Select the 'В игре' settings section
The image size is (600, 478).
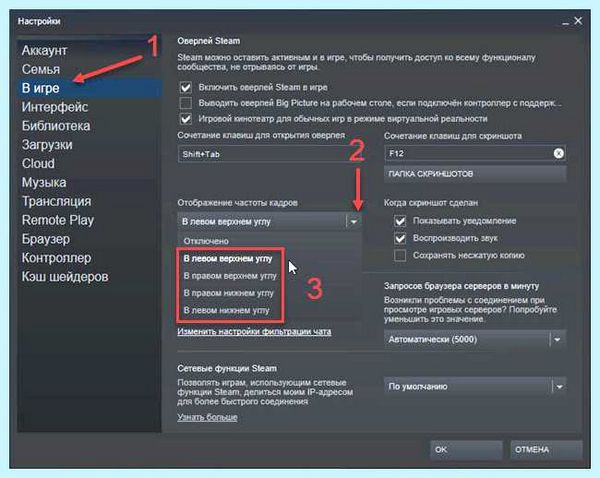(90, 88)
